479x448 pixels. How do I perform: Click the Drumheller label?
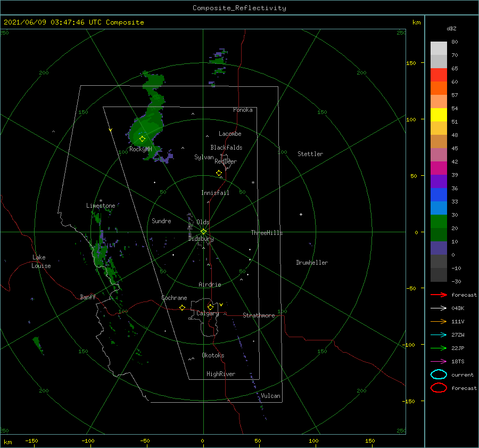pyautogui.click(x=312, y=263)
